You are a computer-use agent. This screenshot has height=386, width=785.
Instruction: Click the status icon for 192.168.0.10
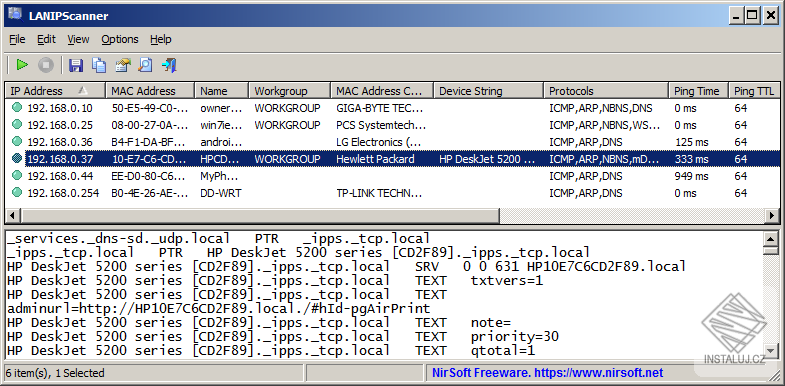[17, 108]
